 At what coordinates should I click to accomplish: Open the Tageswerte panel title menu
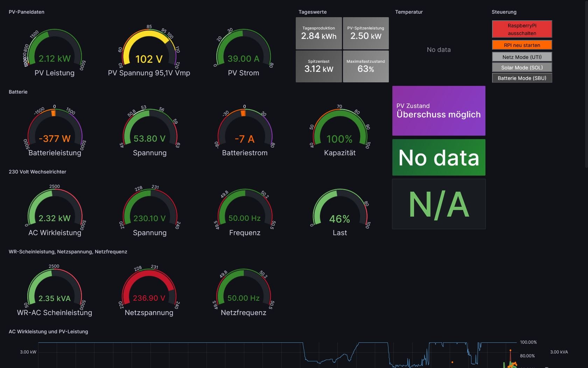click(312, 12)
